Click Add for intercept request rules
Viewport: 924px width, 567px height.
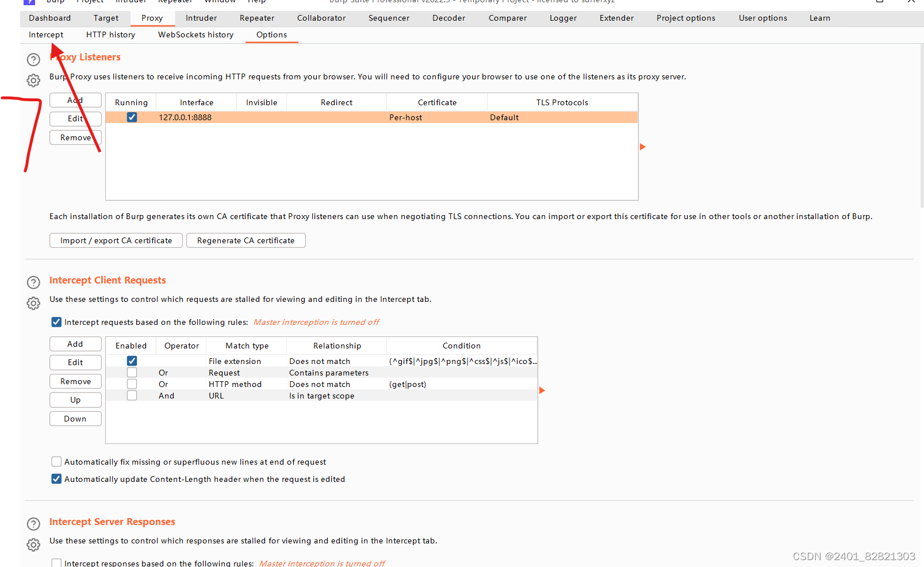[75, 344]
